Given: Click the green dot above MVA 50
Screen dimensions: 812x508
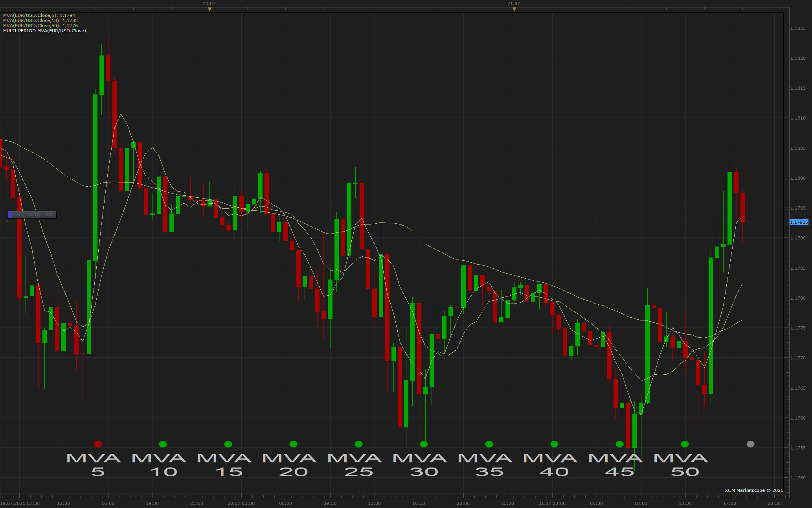Looking at the screenshot, I should [685, 444].
